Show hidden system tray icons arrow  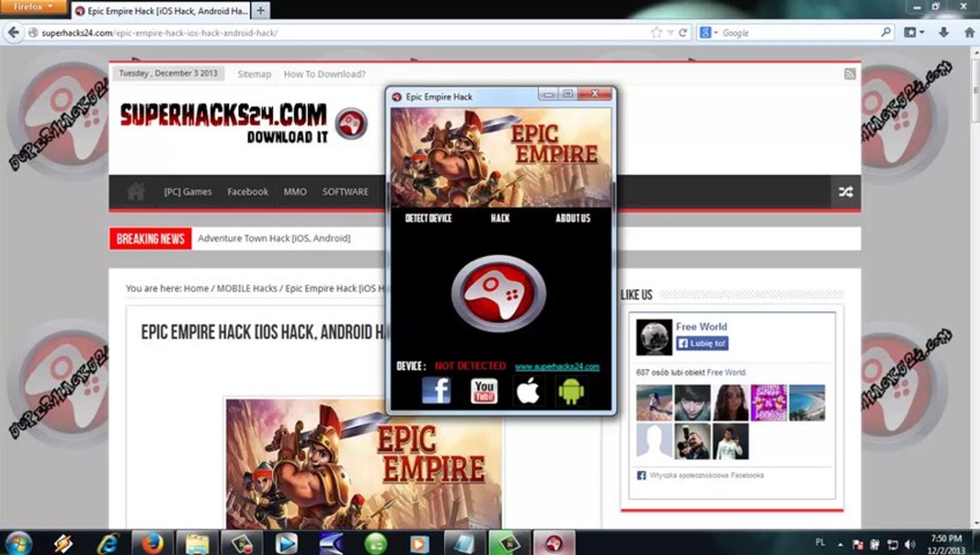coord(841,543)
